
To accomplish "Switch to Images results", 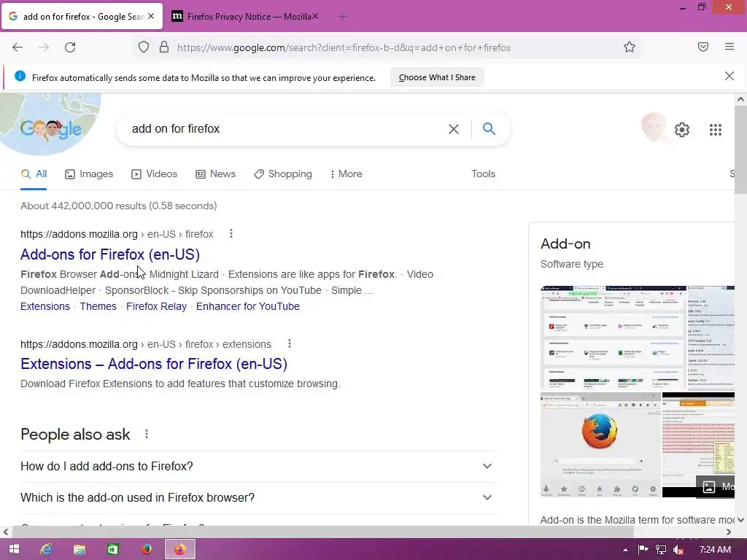I will [89, 174].
